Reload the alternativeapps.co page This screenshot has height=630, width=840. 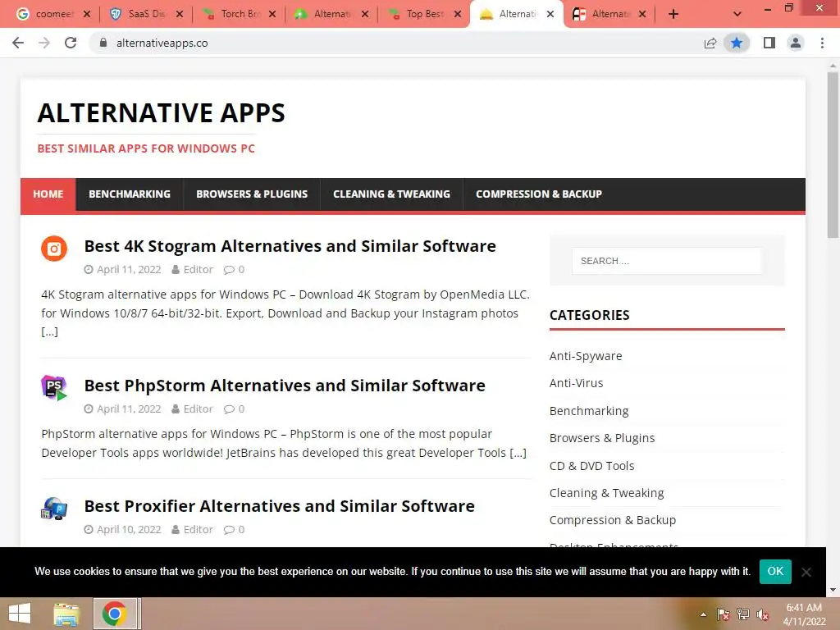click(x=71, y=43)
